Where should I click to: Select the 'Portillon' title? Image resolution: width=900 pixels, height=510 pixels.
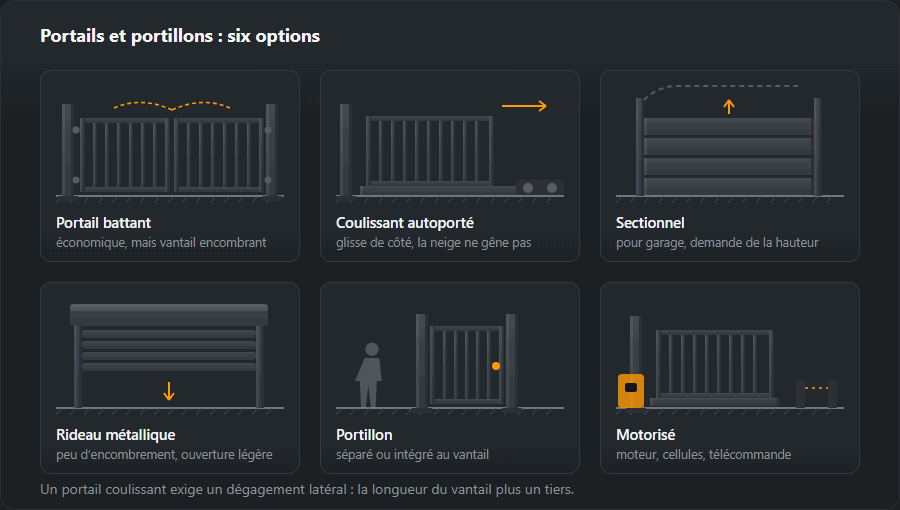(364, 435)
